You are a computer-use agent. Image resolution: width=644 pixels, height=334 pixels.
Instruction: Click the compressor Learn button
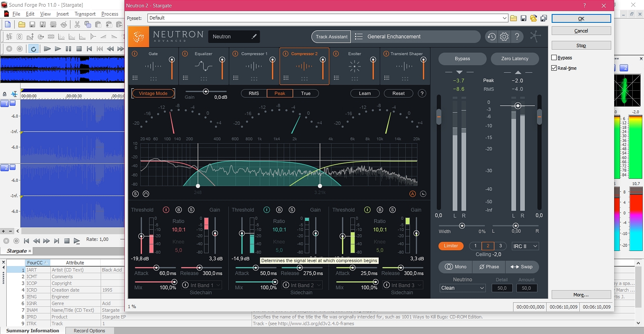coord(365,93)
